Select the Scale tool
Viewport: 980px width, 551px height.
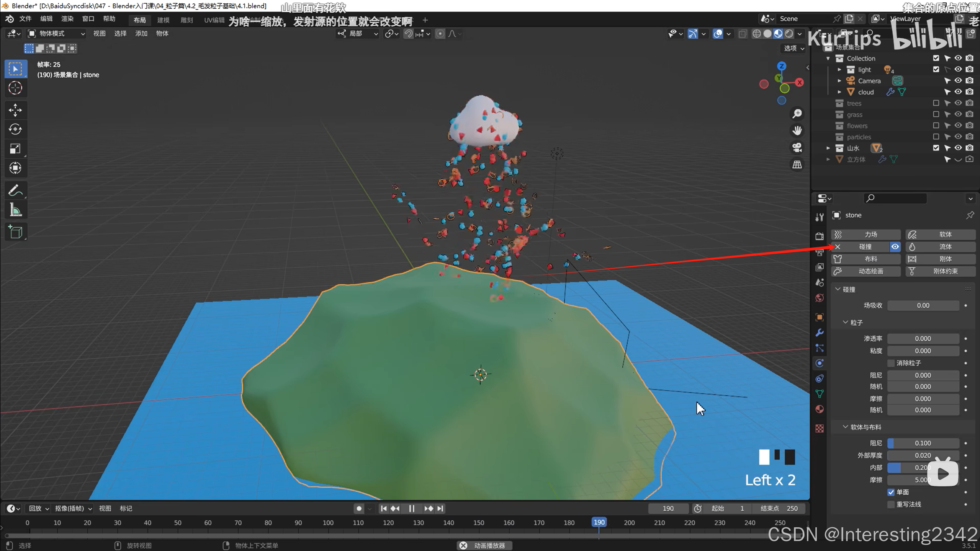click(x=15, y=148)
